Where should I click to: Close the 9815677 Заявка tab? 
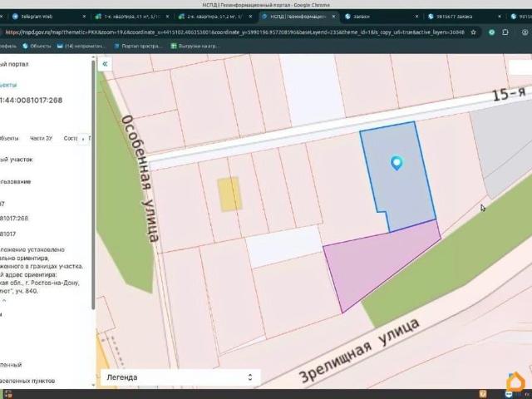(x=500, y=17)
